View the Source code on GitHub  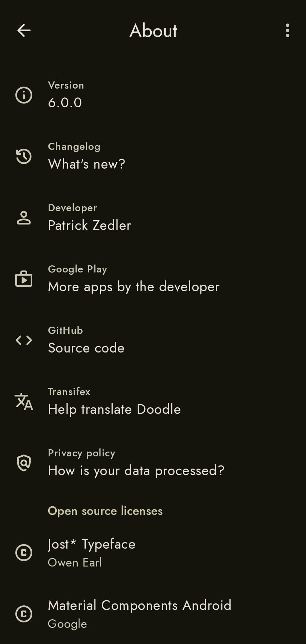click(x=86, y=348)
